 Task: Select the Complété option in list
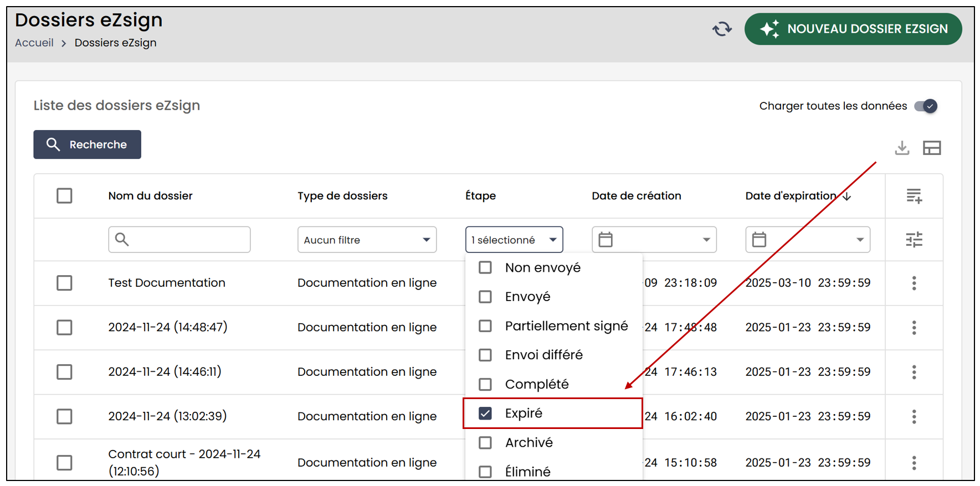tap(553, 384)
